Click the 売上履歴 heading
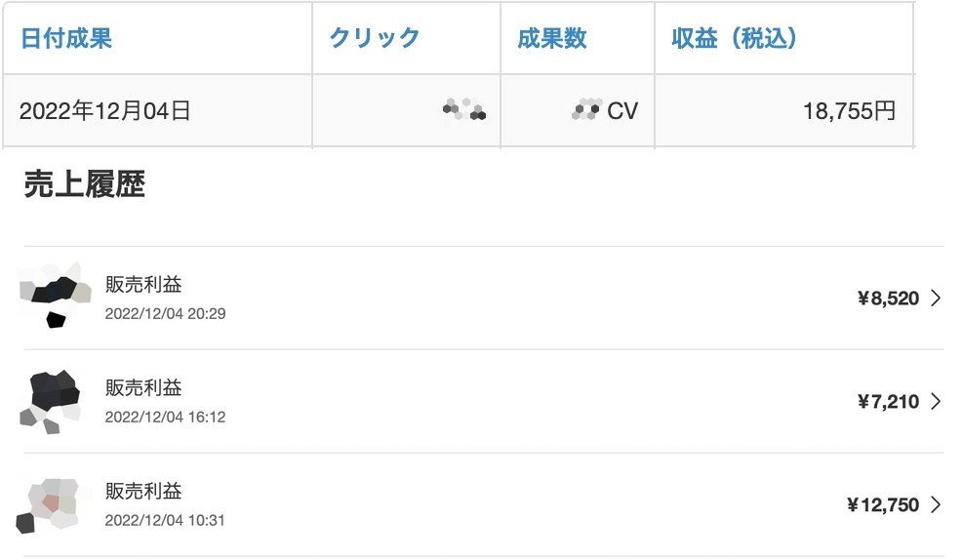 click(85, 184)
